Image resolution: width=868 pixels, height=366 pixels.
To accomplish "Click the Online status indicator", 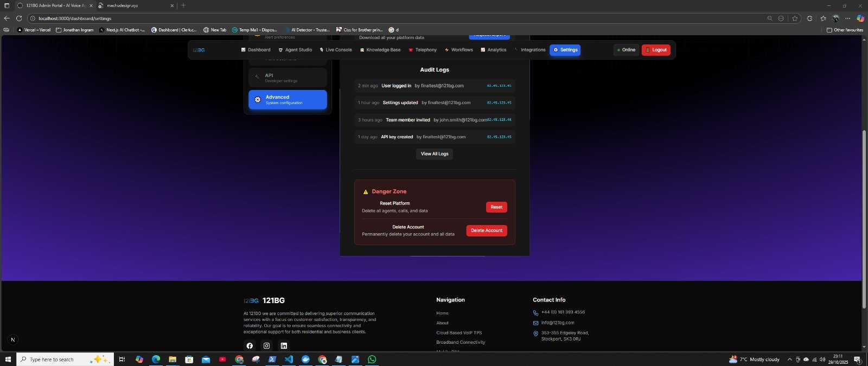I will [626, 50].
